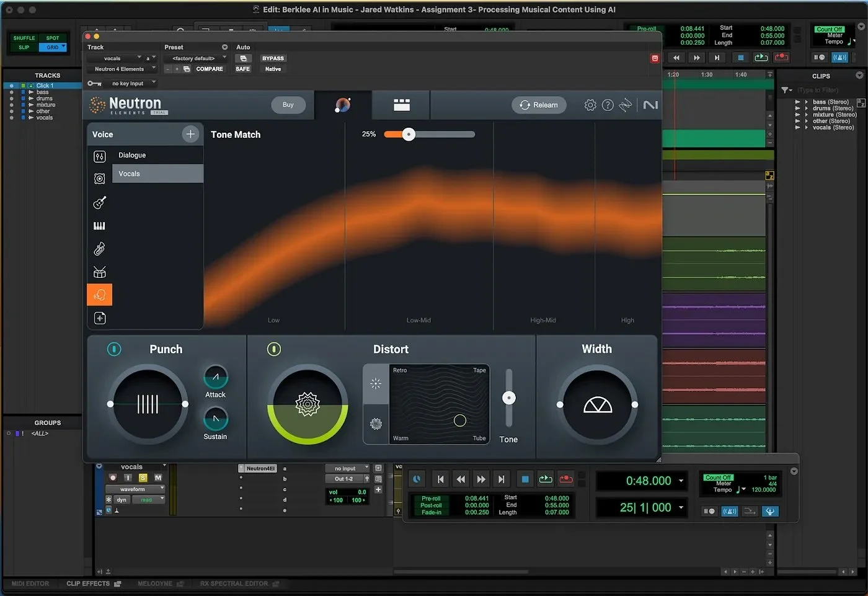Select the orange voice category icon

click(99, 295)
